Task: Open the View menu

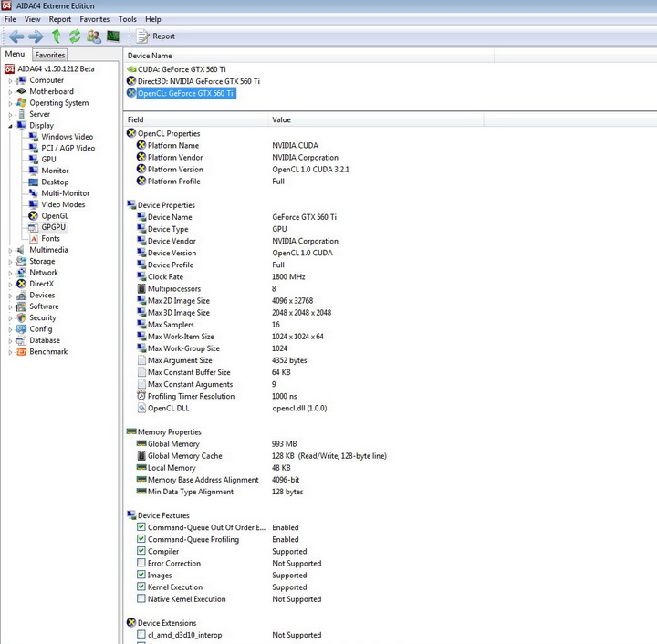Action: [32, 19]
